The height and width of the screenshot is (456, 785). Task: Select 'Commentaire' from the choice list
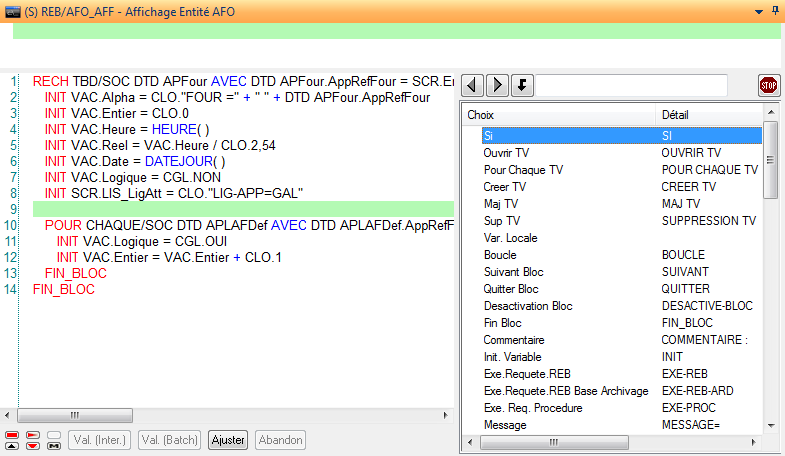coord(515,340)
